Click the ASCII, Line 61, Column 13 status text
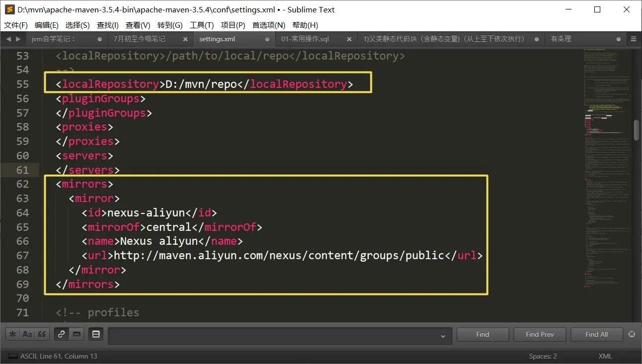642x364 pixels. tap(59, 356)
